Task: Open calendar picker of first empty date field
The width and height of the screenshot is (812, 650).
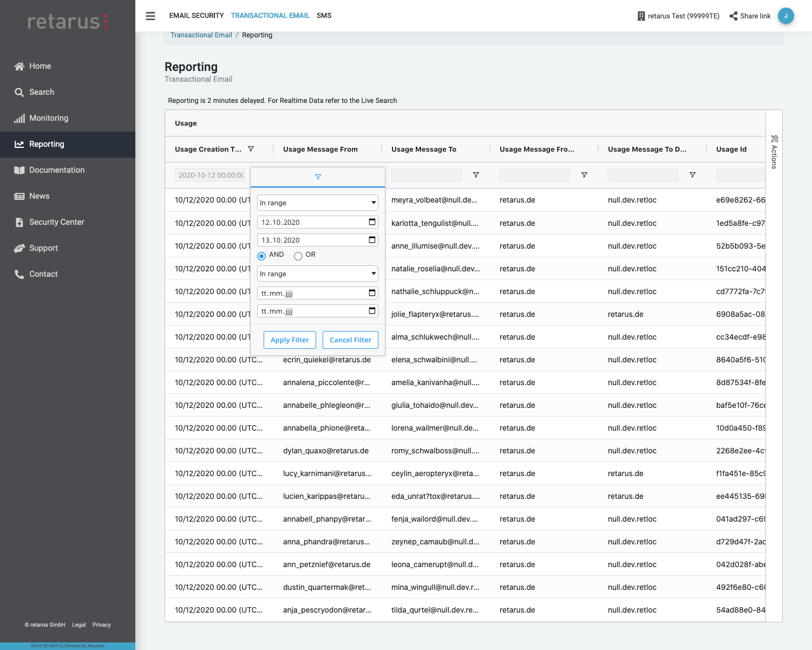Action: click(x=372, y=293)
